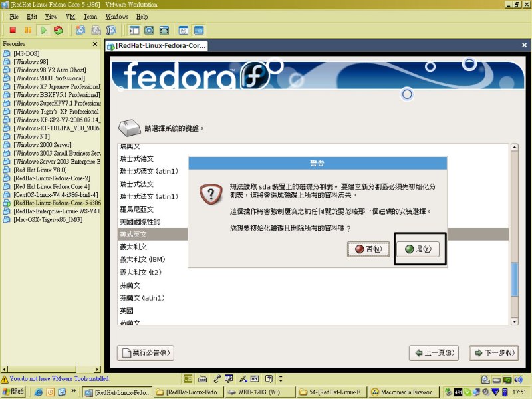Click the language bar help question icon
This screenshot has height=399, width=532.
pos(269,378)
